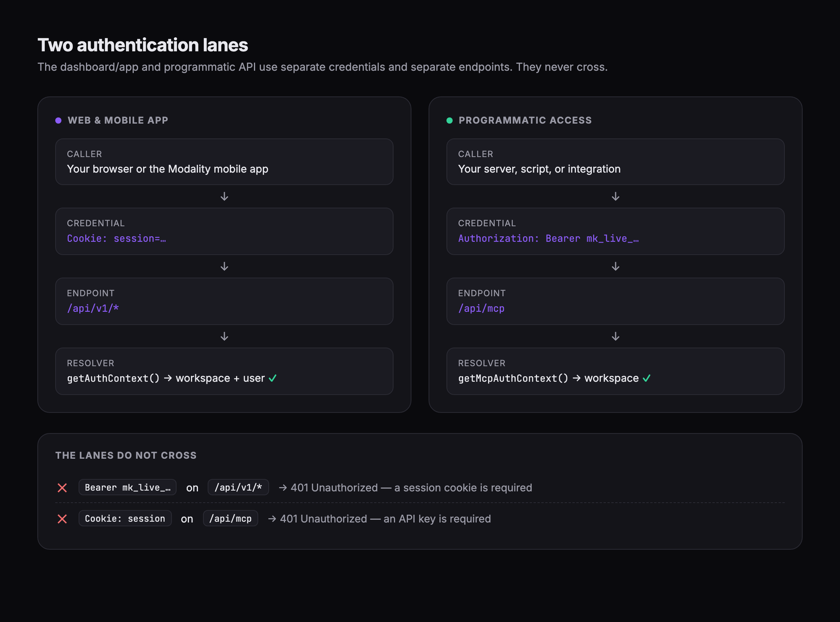Click the /api/v1/* chip in the lanes-do-not-cross box
The image size is (840, 622).
click(x=238, y=487)
